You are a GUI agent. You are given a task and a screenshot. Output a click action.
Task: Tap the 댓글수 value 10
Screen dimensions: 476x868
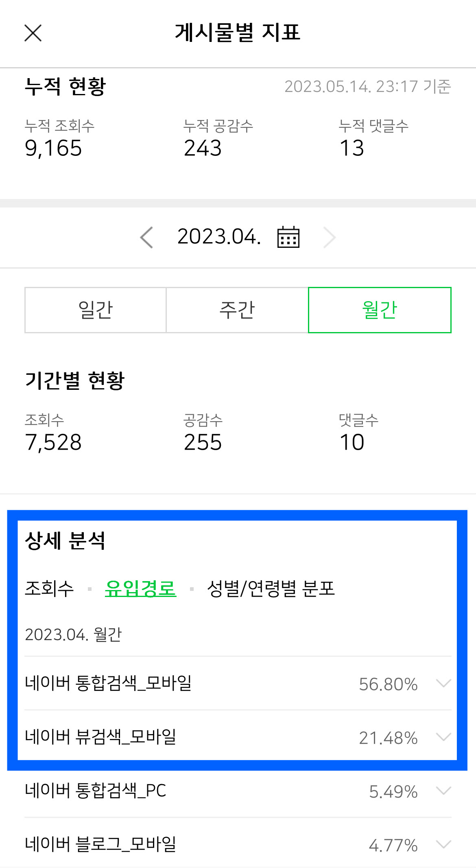point(352,442)
